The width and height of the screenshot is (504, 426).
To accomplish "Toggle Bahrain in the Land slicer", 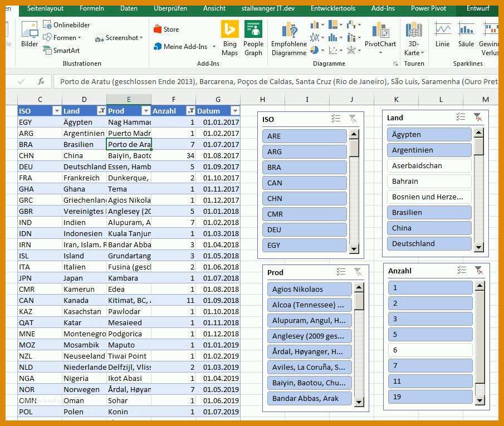I will click(429, 182).
